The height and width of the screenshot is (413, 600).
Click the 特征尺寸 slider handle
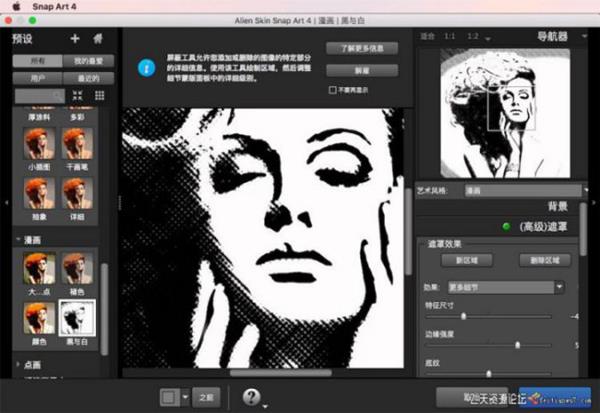click(x=463, y=316)
